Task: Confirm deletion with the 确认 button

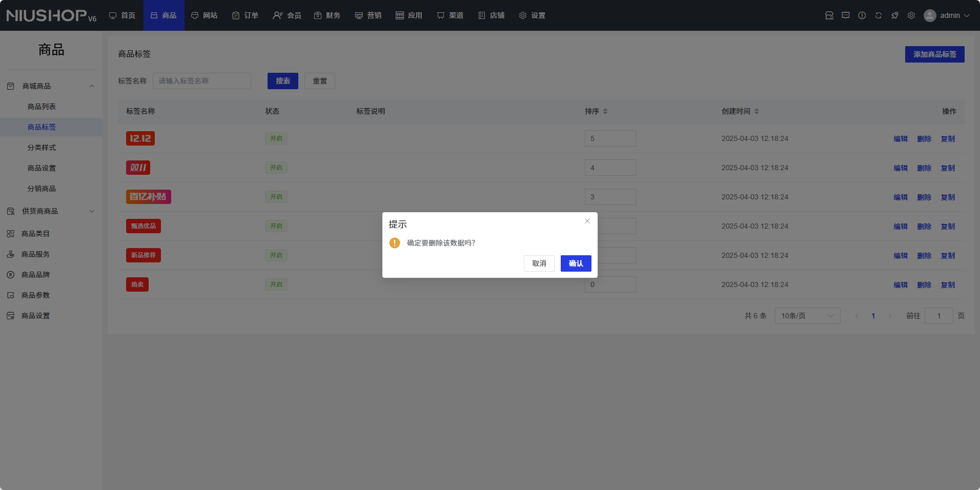Action: (576, 263)
